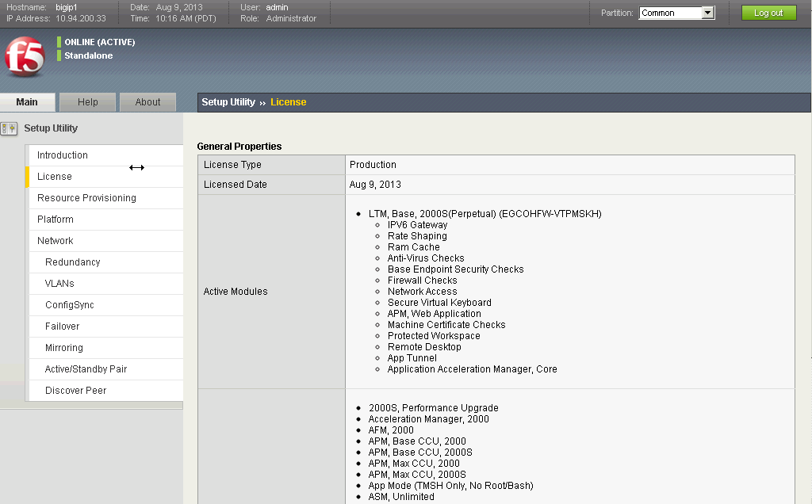
Task: Click the License breadcrumb link
Action: (287, 101)
